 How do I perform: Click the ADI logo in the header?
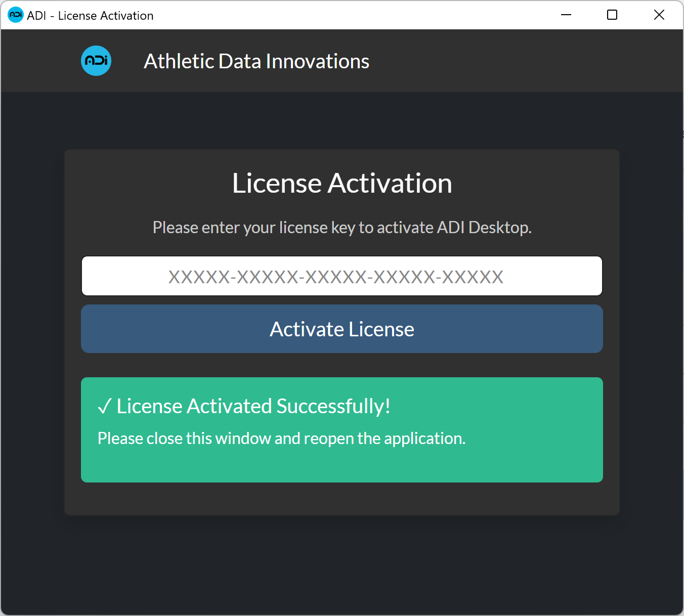pyautogui.click(x=96, y=61)
